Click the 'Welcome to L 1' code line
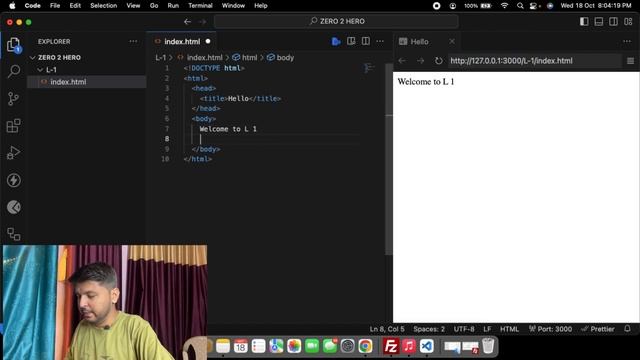The height and width of the screenshot is (360, 640). click(x=228, y=129)
